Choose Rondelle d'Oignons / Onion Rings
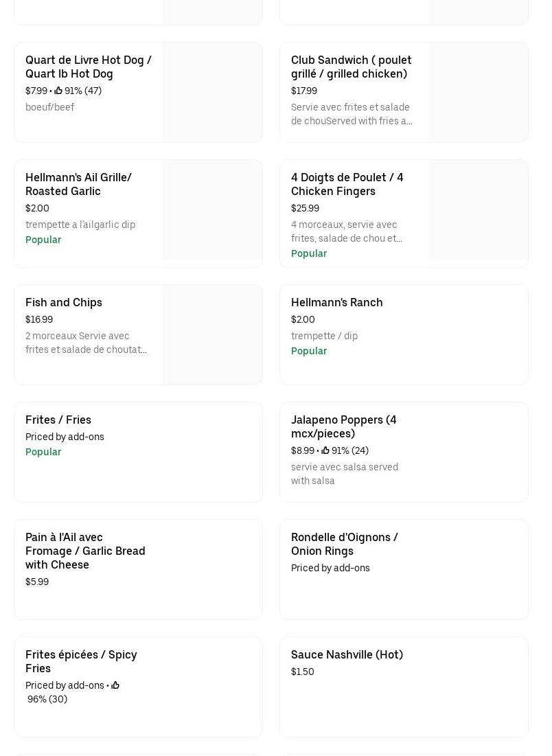This screenshot has width=552, height=756. pyautogui.click(x=344, y=544)
